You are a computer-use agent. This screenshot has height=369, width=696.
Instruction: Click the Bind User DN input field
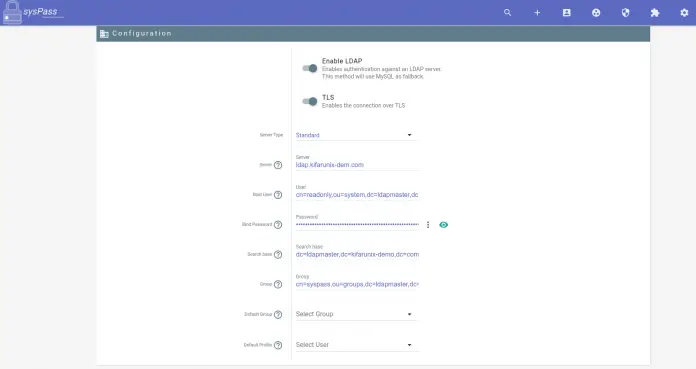click(x=357, y=194)
